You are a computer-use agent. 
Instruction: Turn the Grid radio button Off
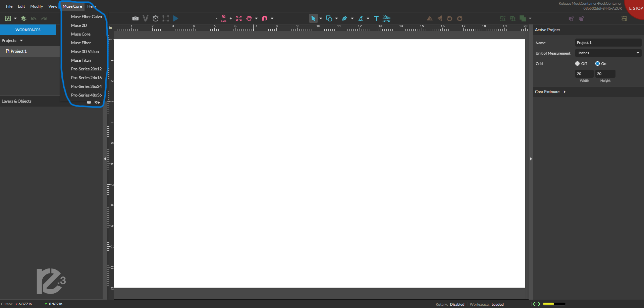[x=578, y=63]
